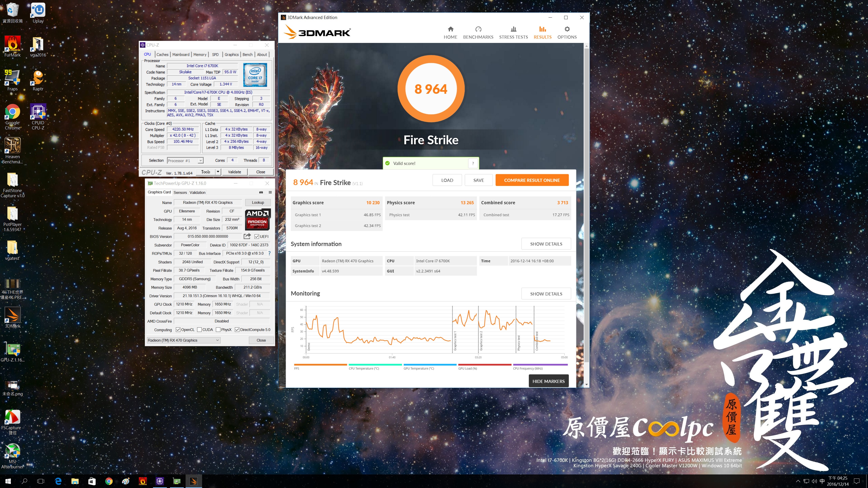Open the CPU-Z Tools dropdown arrow

coord(218,172)
